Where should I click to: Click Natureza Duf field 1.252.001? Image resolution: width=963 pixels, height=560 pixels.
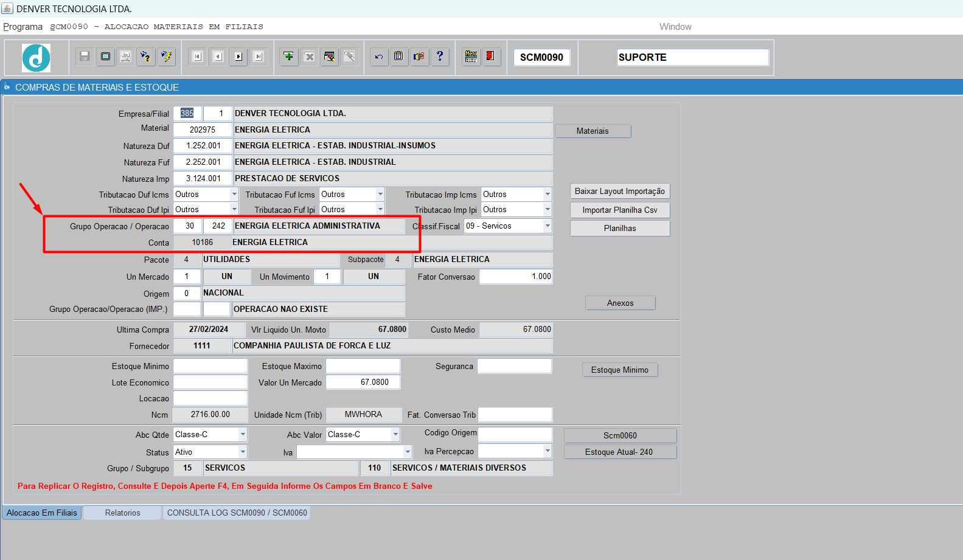pos(203,146)
